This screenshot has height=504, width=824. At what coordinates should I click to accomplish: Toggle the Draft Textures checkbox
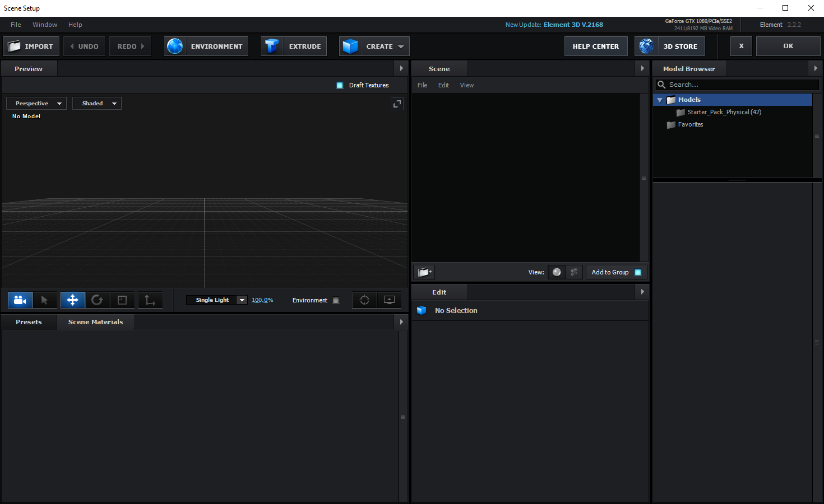tap(340, 85)
